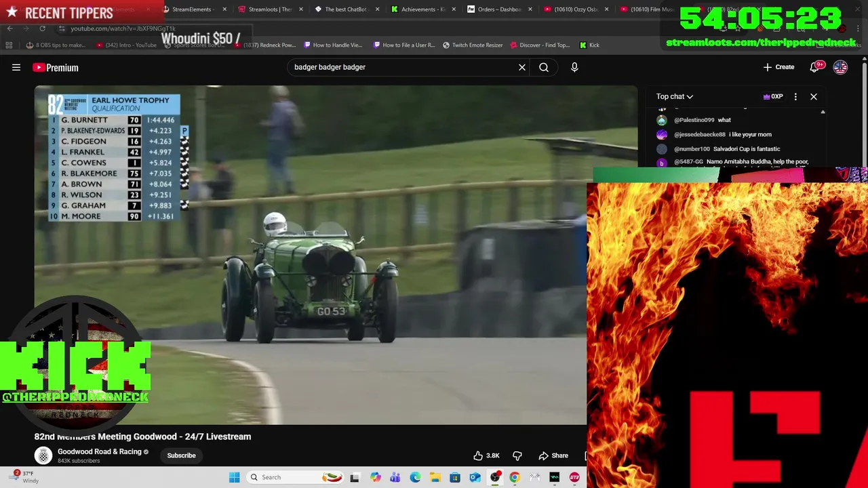
Task: Click the YouTube address bar URL
Action: pos(123,28)
